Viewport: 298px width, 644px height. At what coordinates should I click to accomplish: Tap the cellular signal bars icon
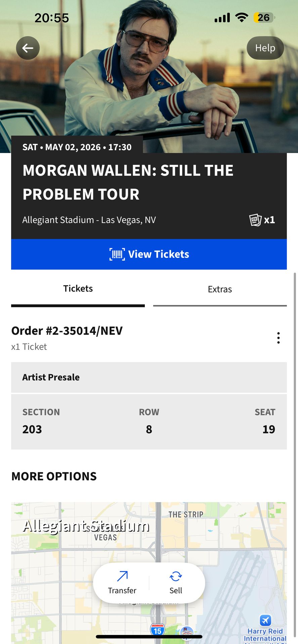[222, 17]
